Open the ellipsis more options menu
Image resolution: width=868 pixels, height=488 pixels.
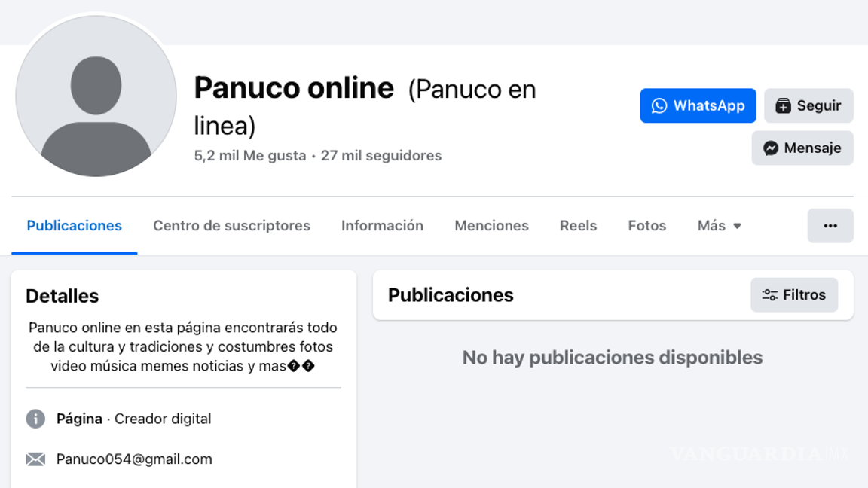[x=830, y=225]
